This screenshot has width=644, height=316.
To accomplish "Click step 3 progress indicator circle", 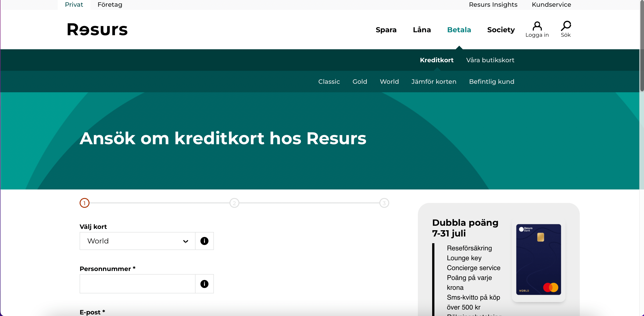I will click(x=384, y=203).
